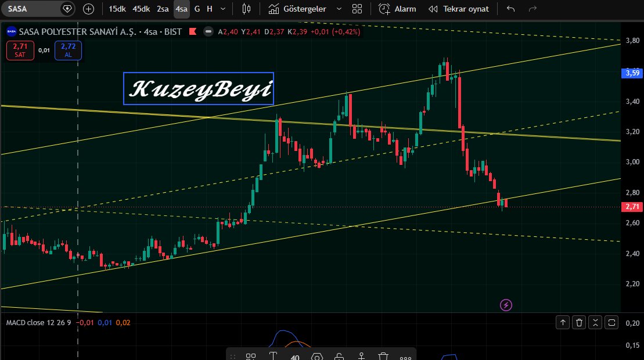The image size is (644, 360).
Task: Click the 3,00 price axis label
Action: click(632, 162)
